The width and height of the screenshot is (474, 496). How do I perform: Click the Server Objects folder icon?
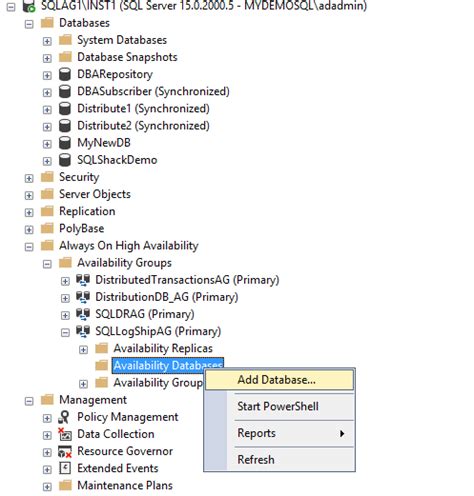coord(47,194)
